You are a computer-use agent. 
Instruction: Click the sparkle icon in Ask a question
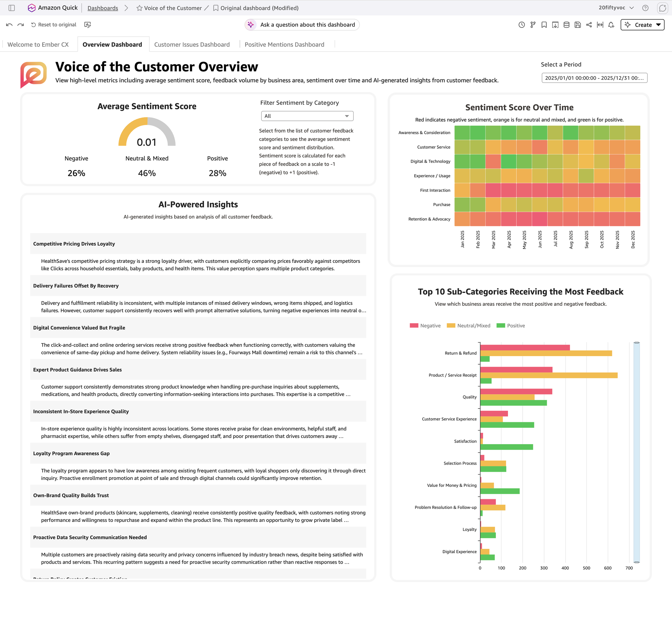pyautogui.click(x=251, y=25)
